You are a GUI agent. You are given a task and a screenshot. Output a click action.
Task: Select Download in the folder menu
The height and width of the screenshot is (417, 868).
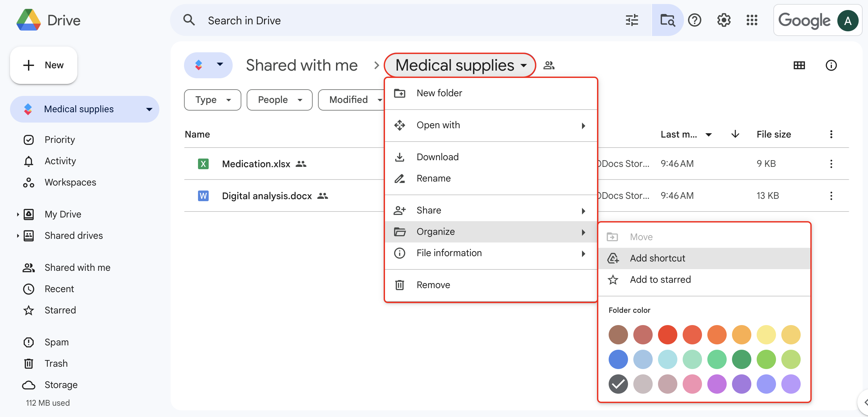pos(437,157)
